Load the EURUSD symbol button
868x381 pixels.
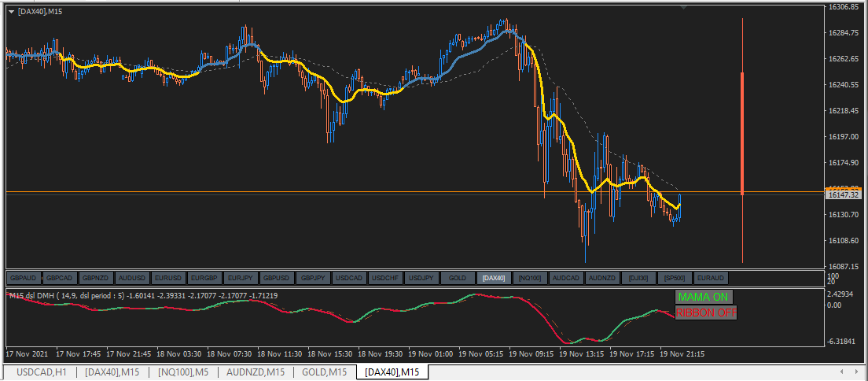pos(168,278)
